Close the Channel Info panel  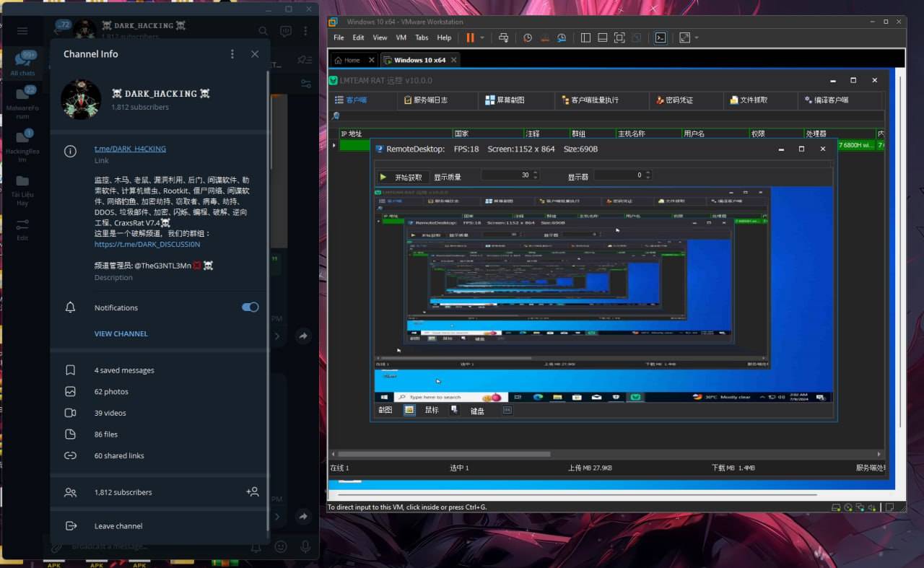[x=255, y=54]
